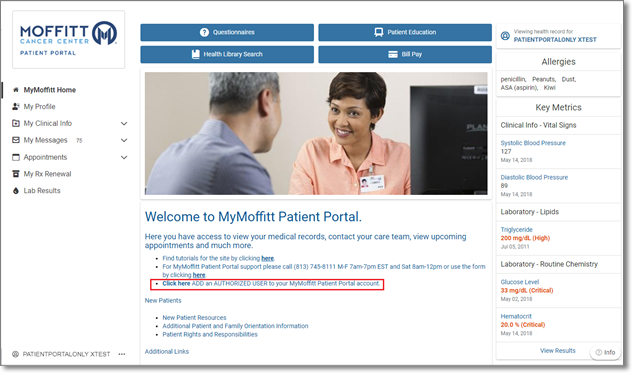634x375 pixels.
Task: Click the Allergies heading
Action: click(x=558, y=62)
